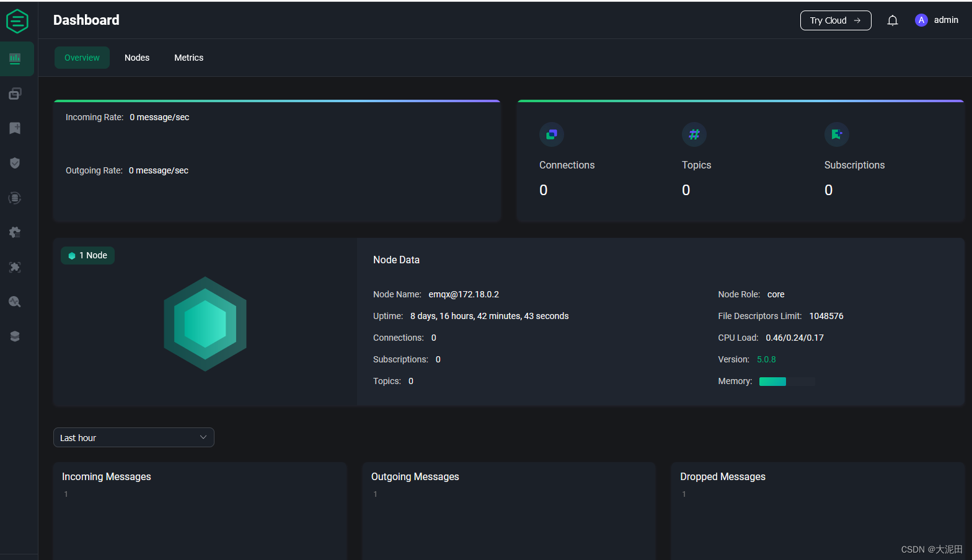Open the Access Control shield sidebar icon
The height and width of the screenshot is (560, 972).
pos(15,163)
